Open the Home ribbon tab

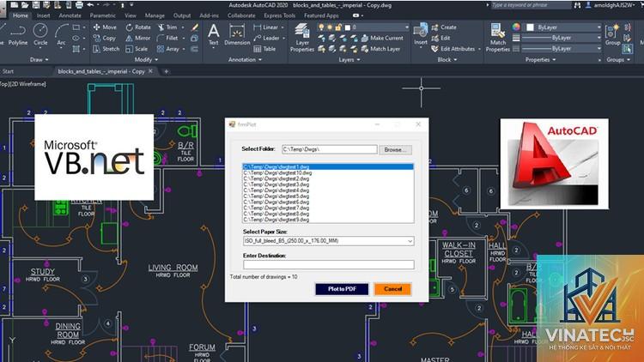tap(20, 15)
